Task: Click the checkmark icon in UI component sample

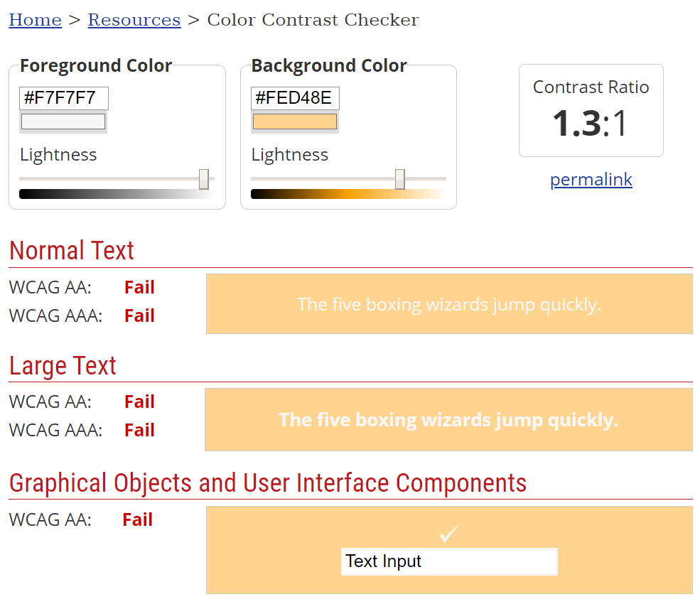Action: coord(449,534)
